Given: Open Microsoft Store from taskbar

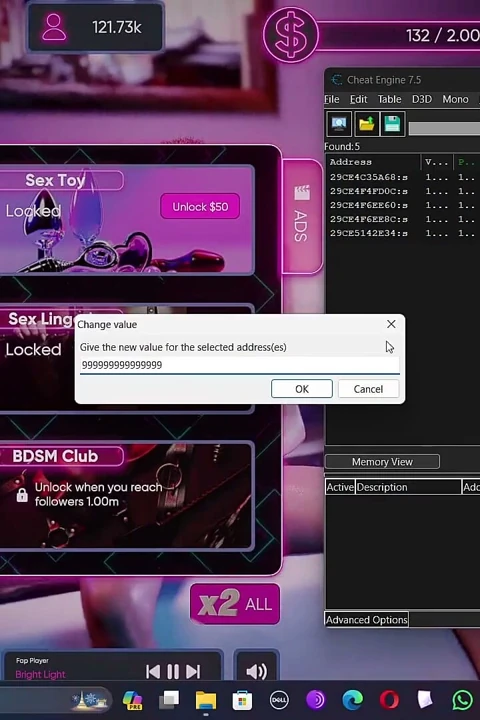Looking at the screenshot, I should click(242, 701).
